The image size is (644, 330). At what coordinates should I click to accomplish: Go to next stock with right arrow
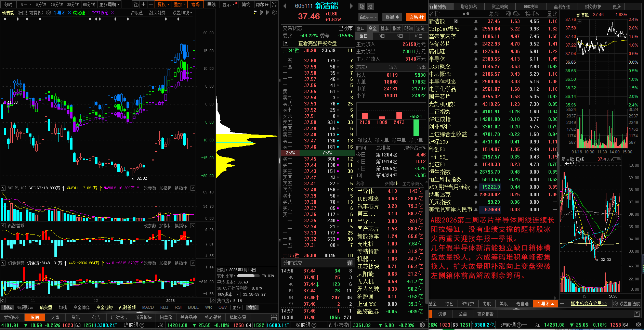pos(351,6)
